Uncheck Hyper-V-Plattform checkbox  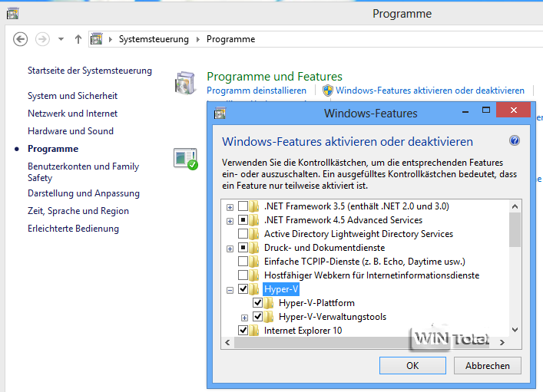[x=257, y=303]
